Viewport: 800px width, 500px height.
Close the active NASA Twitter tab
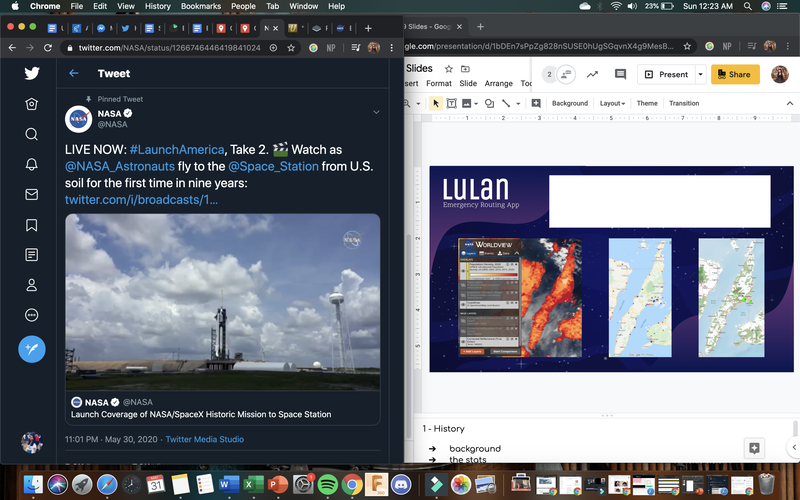(x=276, y=28)
